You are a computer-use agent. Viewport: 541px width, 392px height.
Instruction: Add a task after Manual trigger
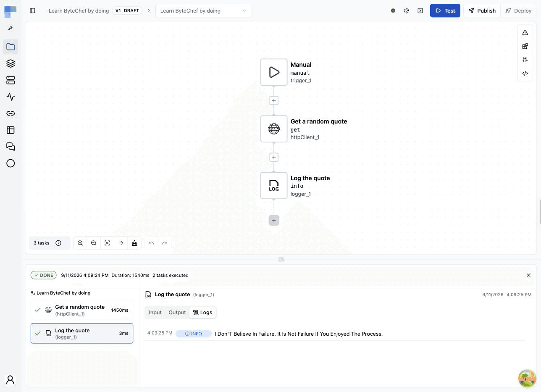pos(274,100)
